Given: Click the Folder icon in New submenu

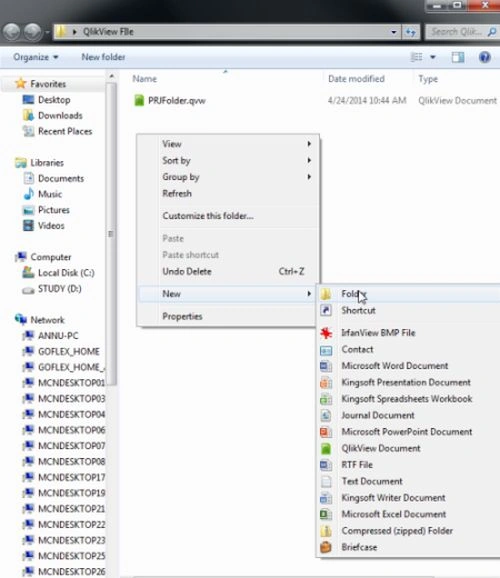Looking at the screenshot, I should [326, 294].
